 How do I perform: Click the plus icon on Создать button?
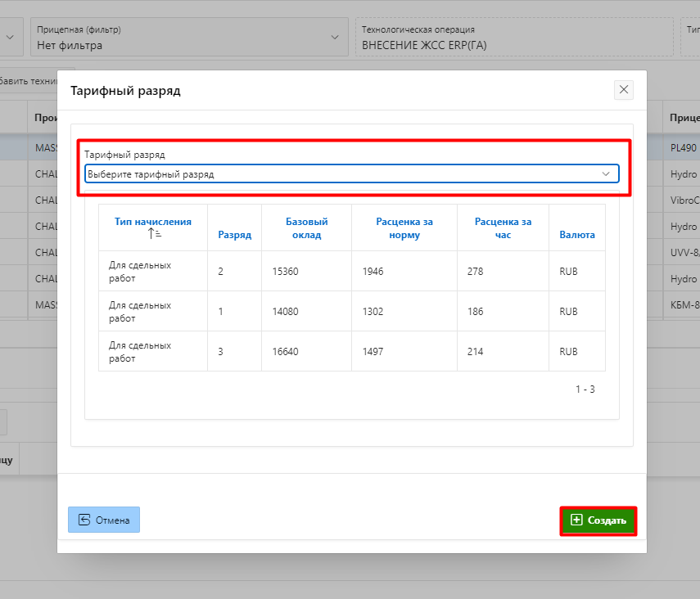576,520
